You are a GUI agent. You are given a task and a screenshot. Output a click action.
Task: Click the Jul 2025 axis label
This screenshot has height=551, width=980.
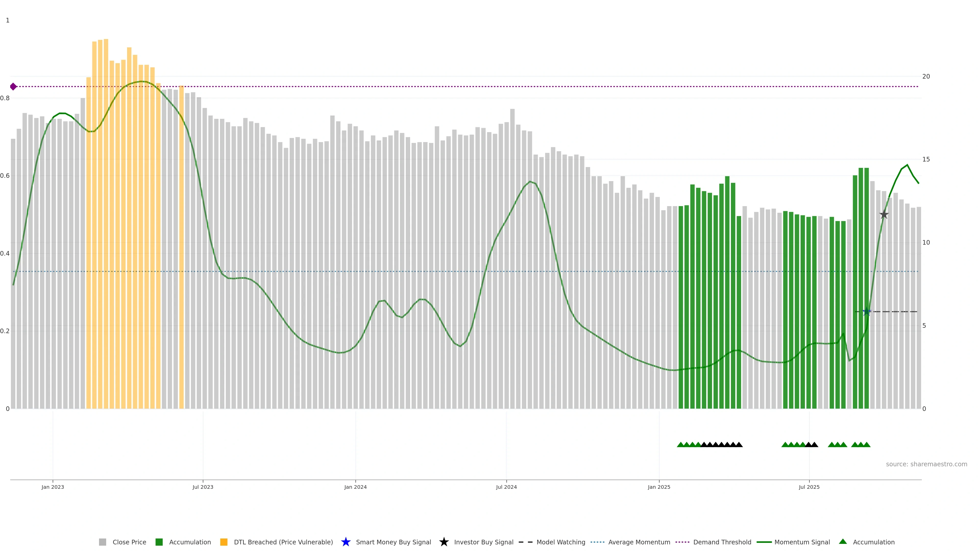point(809,487)
